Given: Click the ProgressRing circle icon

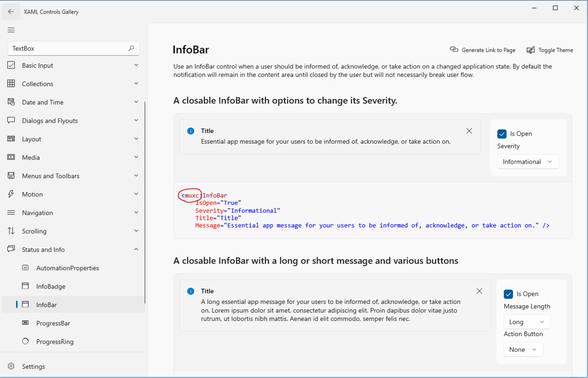Looking at the screenshot, I should (25, 342).
